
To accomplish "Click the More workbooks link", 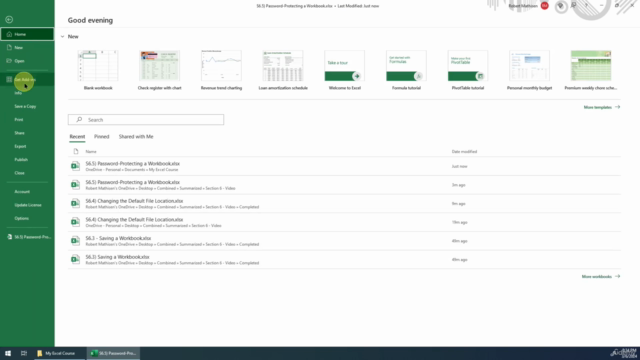I will [600, 277].
